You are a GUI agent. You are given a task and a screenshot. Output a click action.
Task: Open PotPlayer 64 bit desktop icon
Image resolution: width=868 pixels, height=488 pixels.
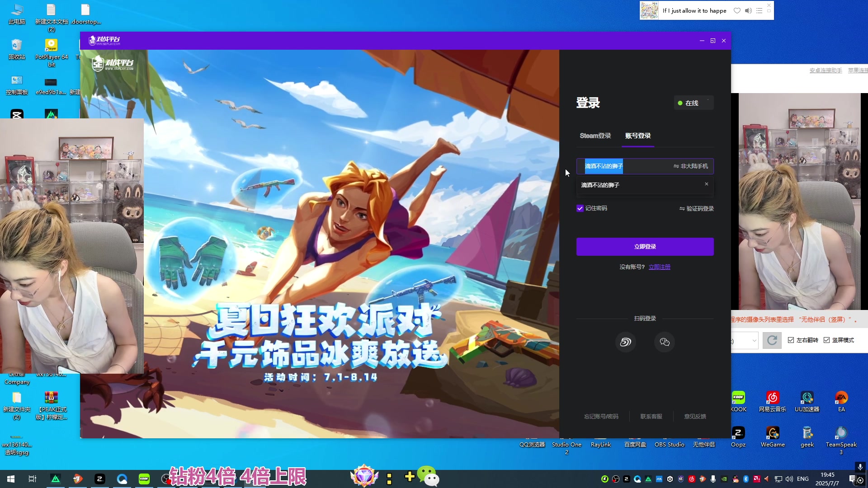click(51, 52)
